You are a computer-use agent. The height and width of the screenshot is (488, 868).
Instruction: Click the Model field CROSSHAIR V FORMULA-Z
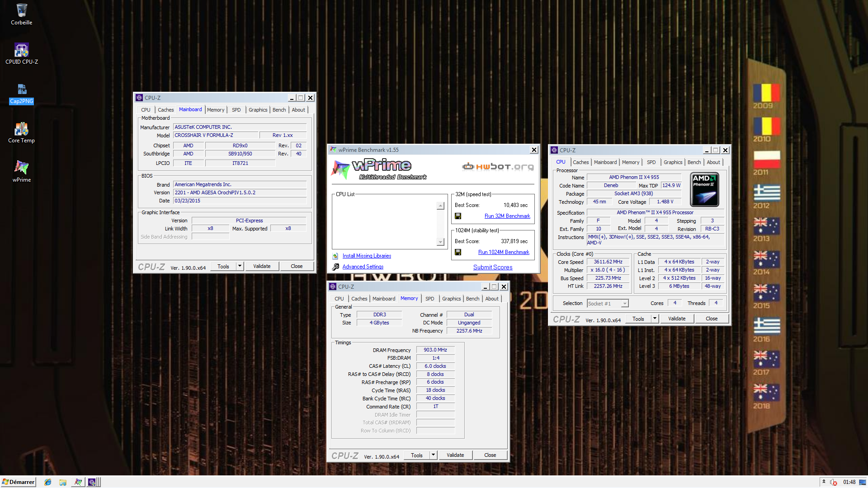tap(216, 135)
